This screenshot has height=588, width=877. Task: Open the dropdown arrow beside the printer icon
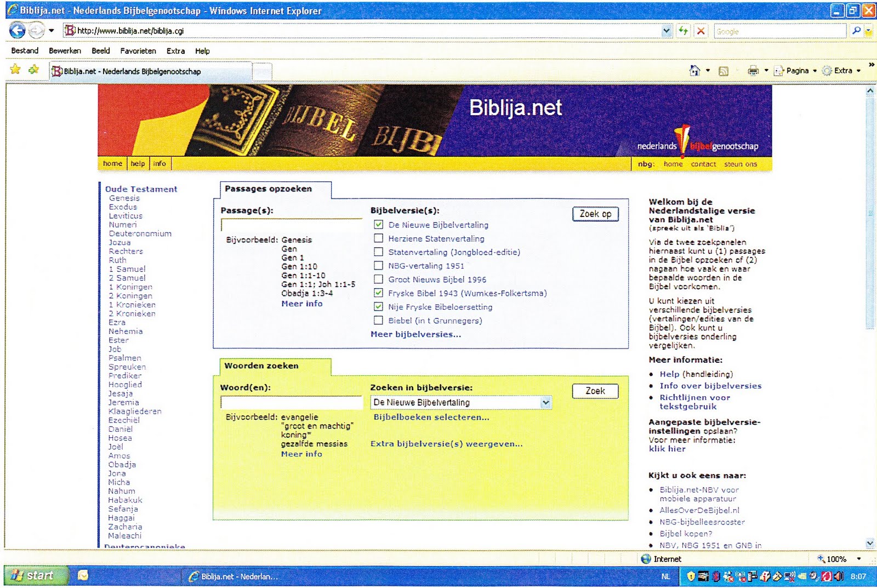(766, 71)
